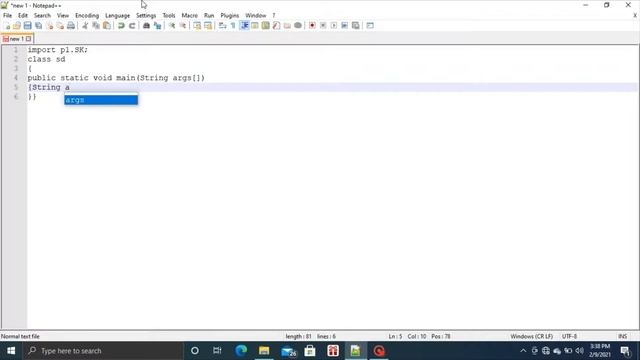Screen dimensions: 640x360
Task: Toggle the highlighted indent guide icon
Action: click(x=244, y=26)
